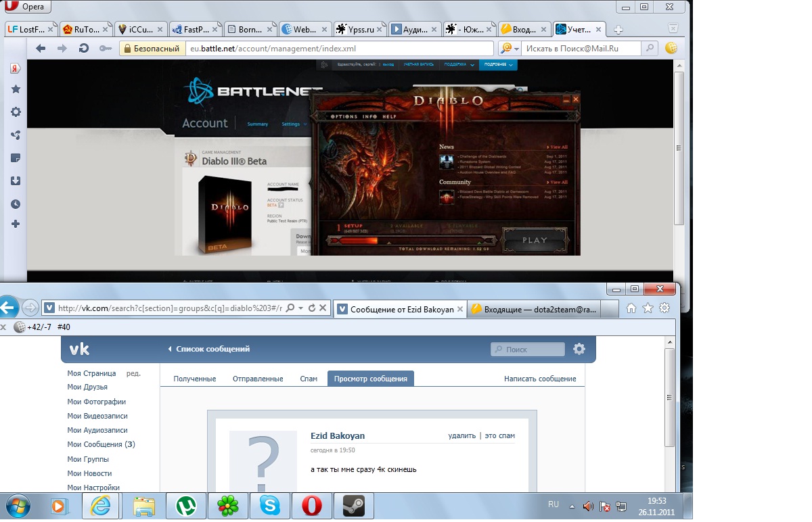Open Downloads panel in Opera sidebar
Image resolution: width=812 pixels, height=522 pixels.
(x=16, y=181)
